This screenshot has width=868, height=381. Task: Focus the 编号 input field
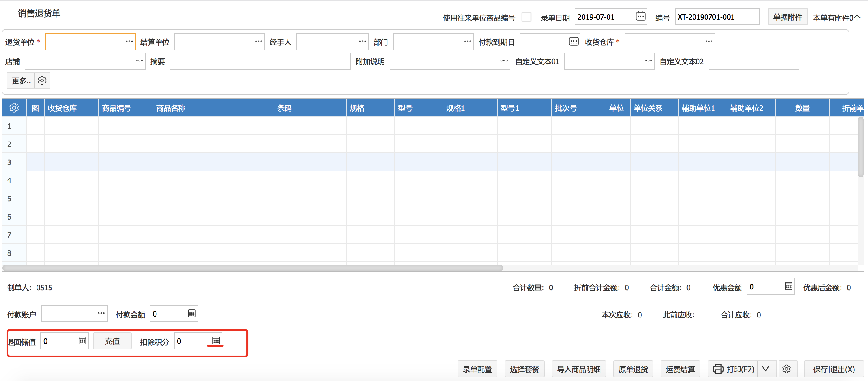(x=717, y=17)
